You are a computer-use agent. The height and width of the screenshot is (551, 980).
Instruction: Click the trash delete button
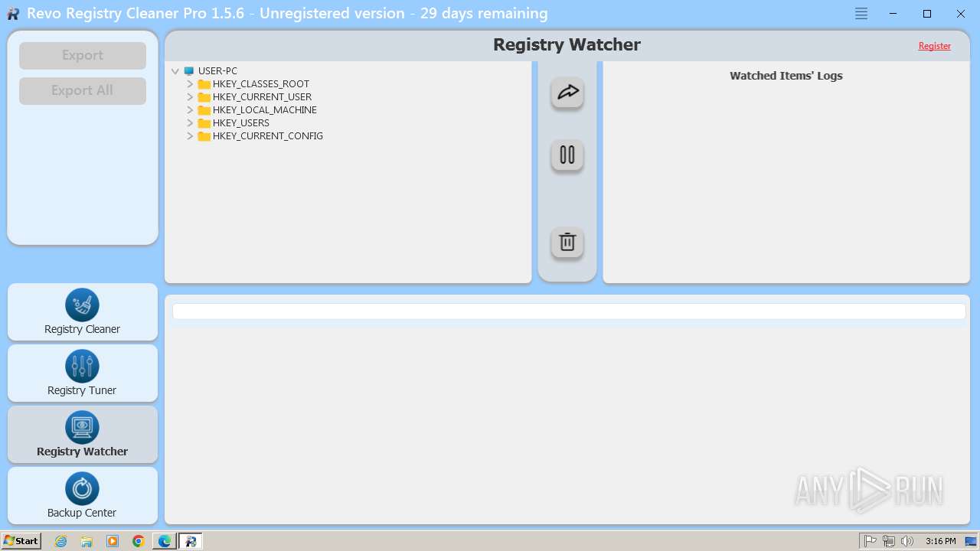tap(567, 243)
